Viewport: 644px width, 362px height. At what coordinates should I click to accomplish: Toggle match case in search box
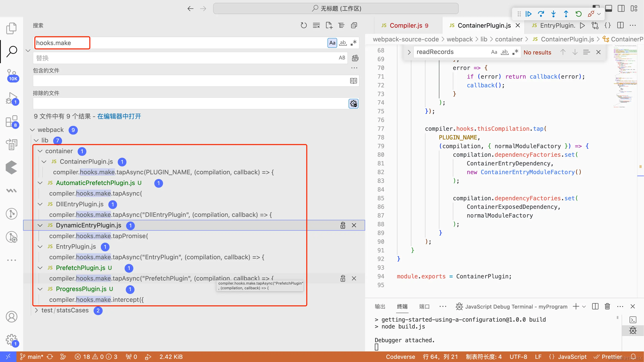[x=332, y=43]
